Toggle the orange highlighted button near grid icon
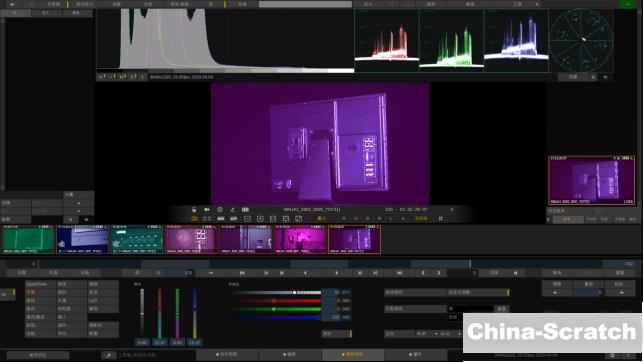This screenshot has height=362, width=643. [421, 219]
